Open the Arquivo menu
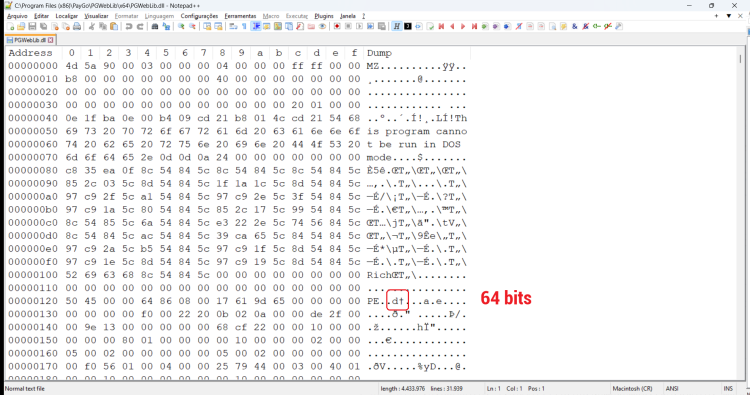750x395 pixels. click(17, 16)
